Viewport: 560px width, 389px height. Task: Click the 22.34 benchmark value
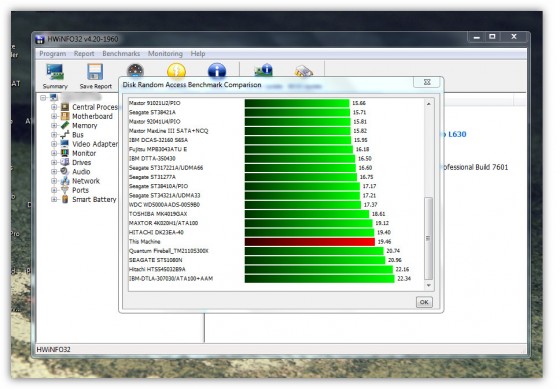tap(404, 279)
